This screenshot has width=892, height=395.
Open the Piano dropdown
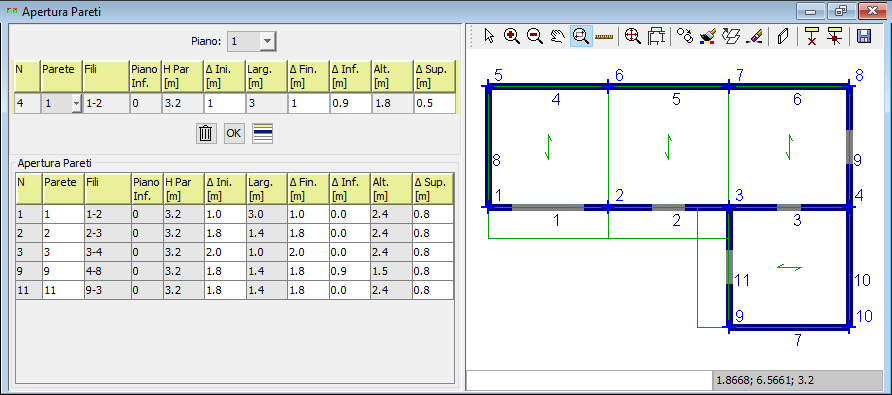(x=267, y=42)
